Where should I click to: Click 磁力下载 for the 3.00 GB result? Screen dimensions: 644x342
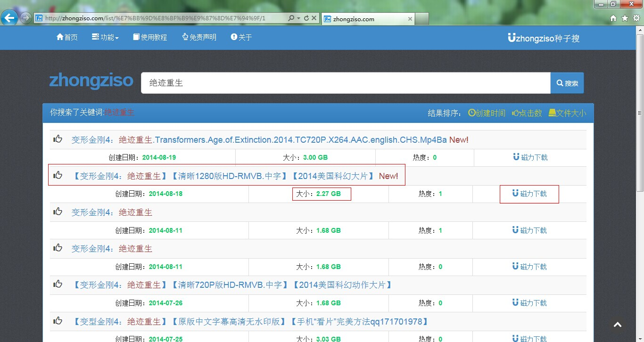pos(530,157)
